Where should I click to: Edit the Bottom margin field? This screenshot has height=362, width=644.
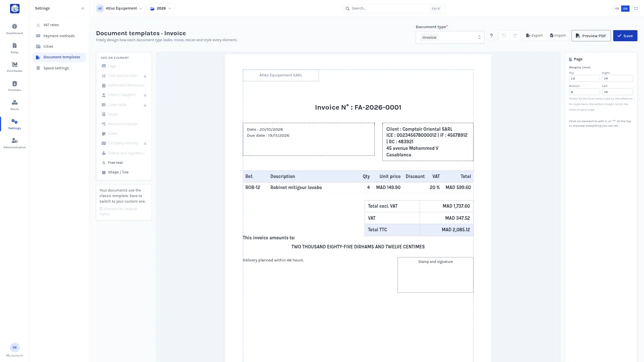click(584, 92)
